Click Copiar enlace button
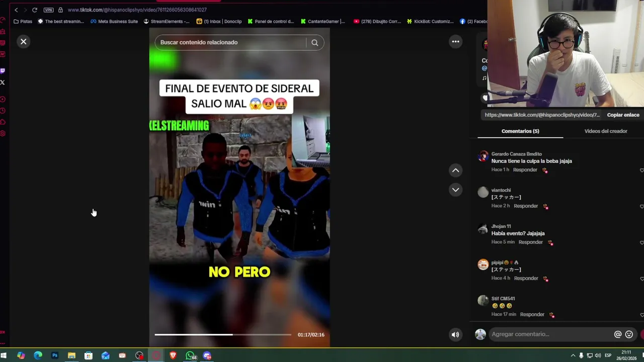Image resolution: width=644 pixels, height=362 pixels. coord(623,115)
